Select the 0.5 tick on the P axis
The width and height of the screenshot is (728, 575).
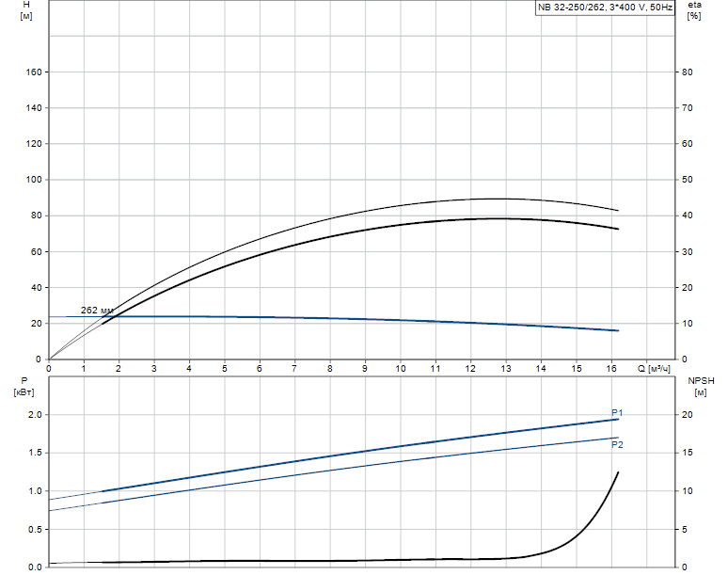(34, 529)
